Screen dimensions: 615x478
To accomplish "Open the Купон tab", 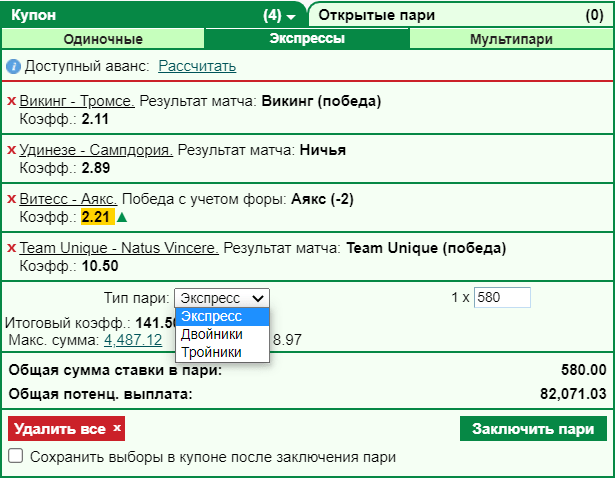I will click(153, 15).
